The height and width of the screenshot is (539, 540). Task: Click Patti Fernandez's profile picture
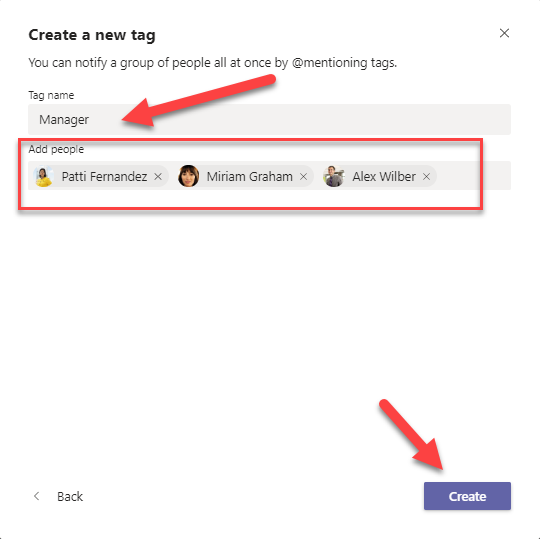pyautogui.click(x=43, y=176)
